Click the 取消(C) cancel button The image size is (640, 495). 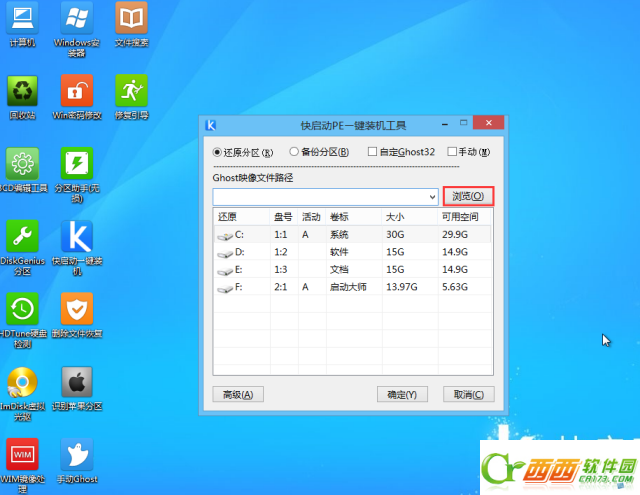(469, 395)
